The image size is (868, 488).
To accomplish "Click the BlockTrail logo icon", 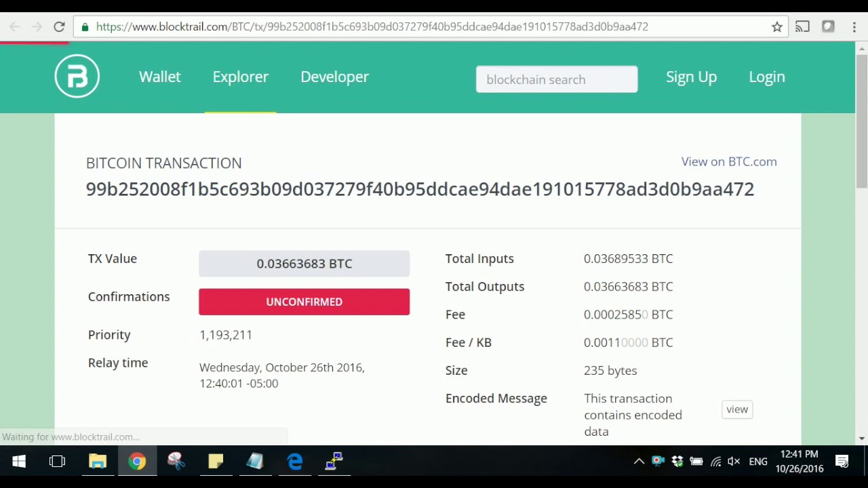I will (x=77, y=76).
